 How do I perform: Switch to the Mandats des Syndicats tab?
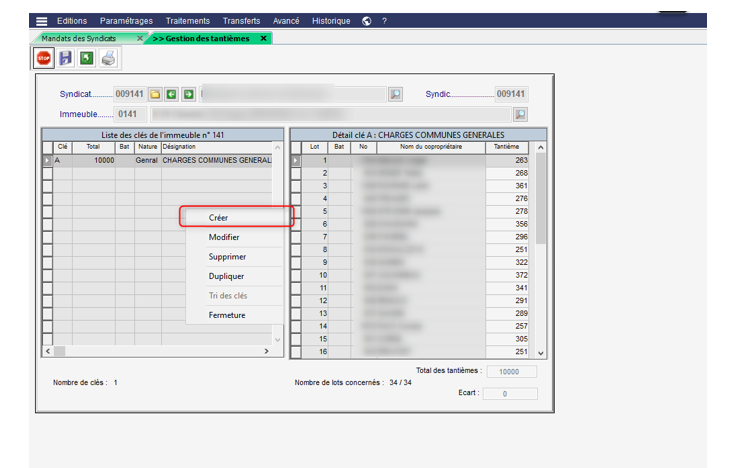80,38
